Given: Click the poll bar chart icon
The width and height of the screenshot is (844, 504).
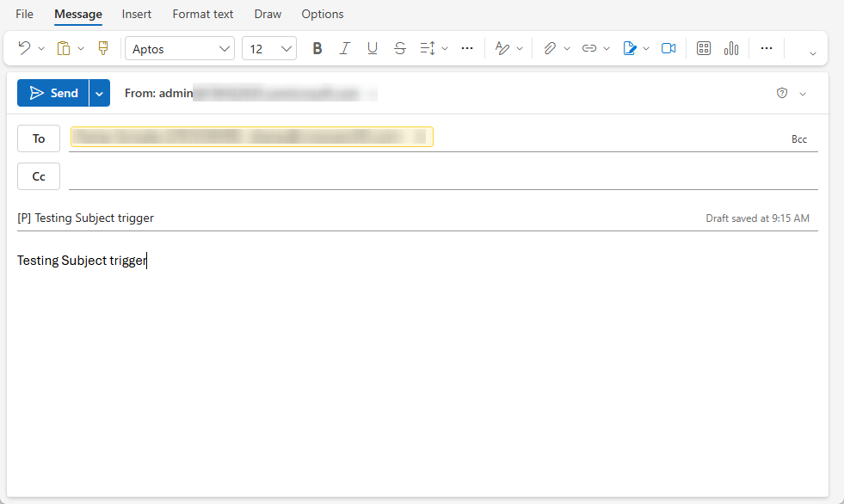Looking at the screenshot, I should [731, 49].
